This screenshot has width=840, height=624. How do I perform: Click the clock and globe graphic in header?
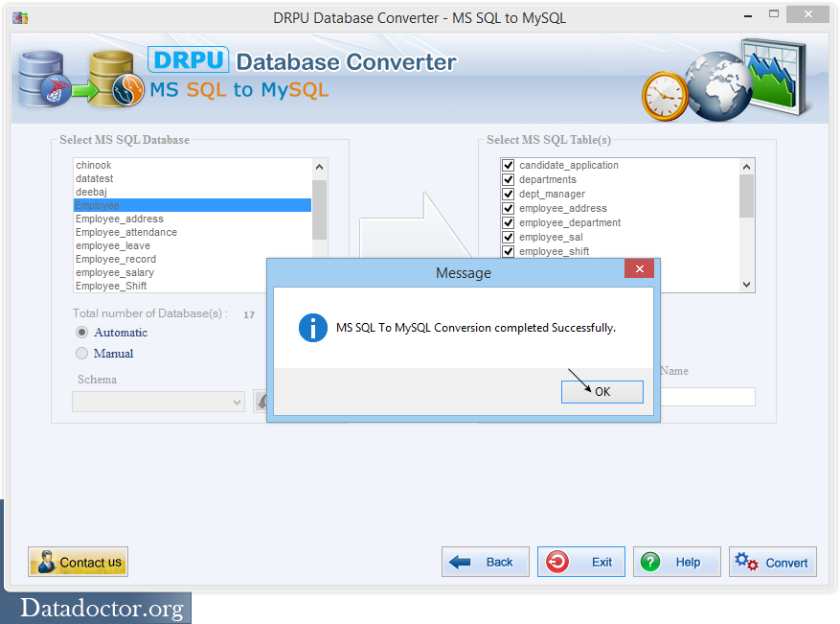coord(726,81)
